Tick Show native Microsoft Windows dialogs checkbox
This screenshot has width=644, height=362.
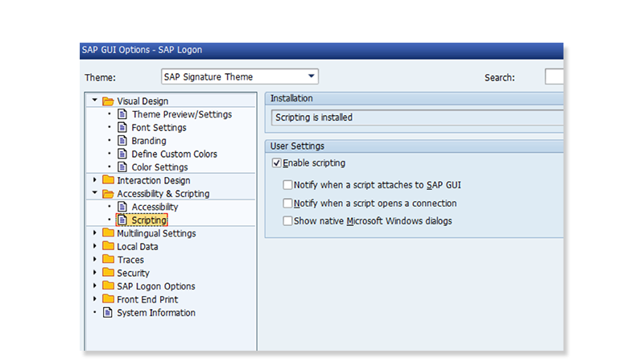coord(287,220)
